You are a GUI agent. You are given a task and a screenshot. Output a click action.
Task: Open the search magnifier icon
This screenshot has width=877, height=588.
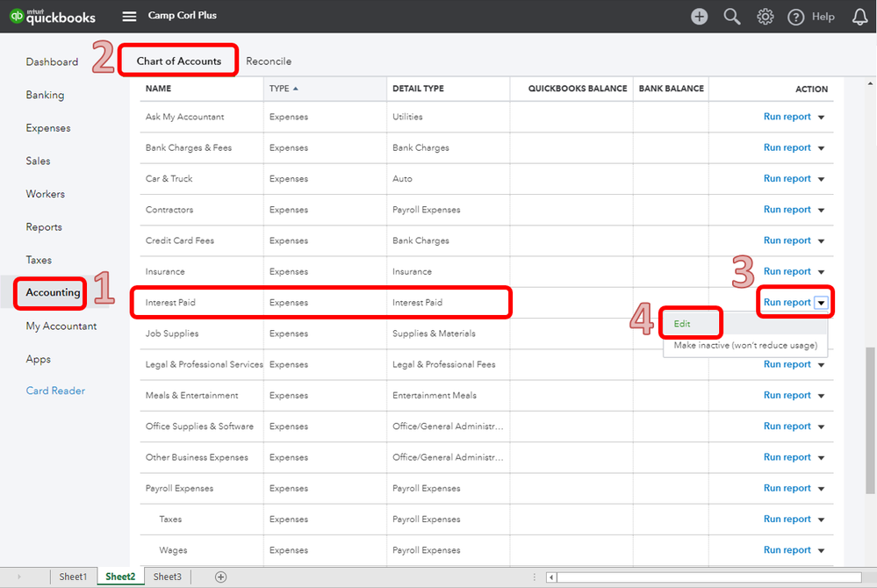[732, 17]
